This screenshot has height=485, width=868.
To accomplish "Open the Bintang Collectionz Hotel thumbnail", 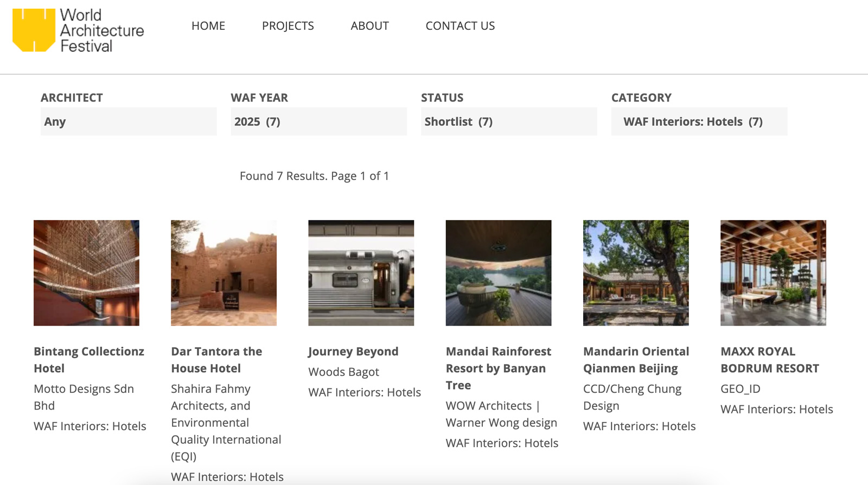I will [x=86, y=273].
